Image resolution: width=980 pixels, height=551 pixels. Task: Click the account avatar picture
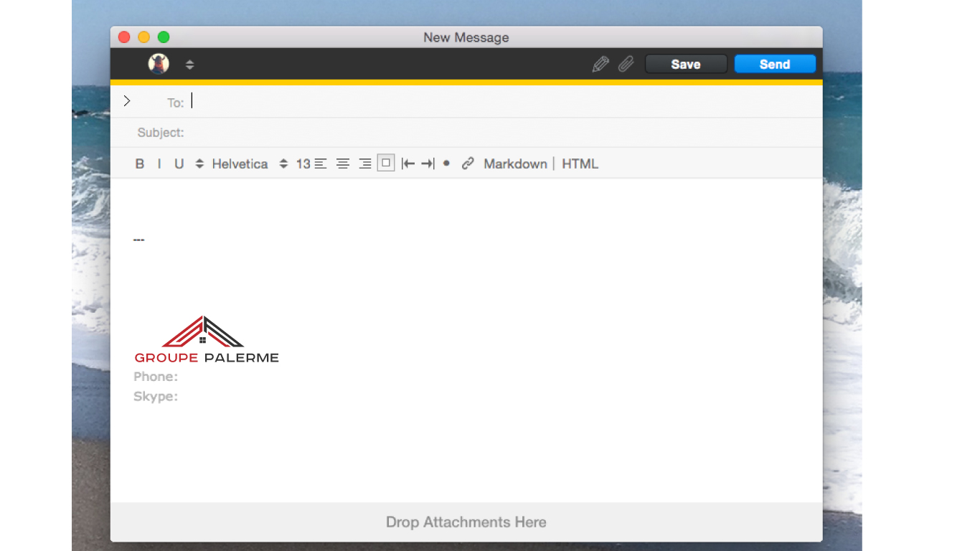click(x=159, y=64)
